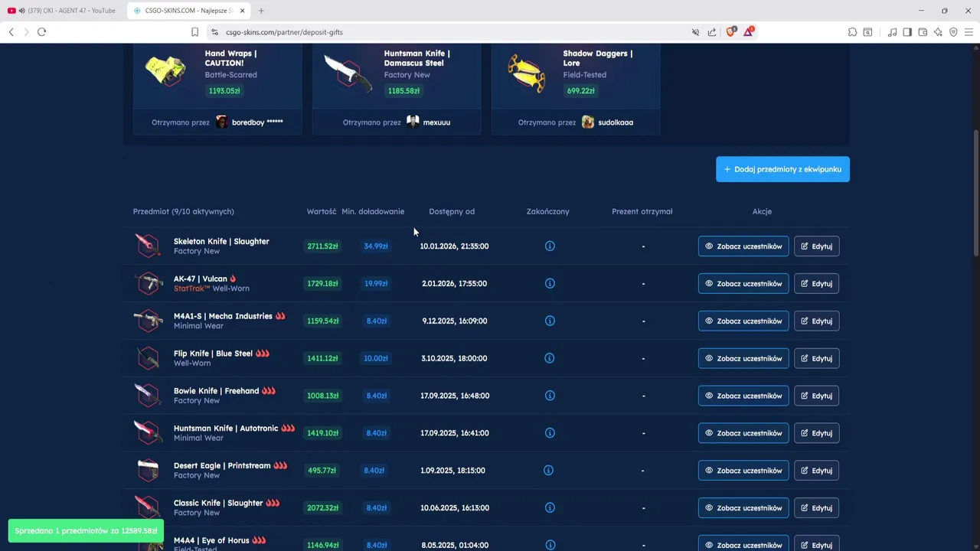
Task: Click the Brave Shields lion icon
Action: tap(730, 32)
